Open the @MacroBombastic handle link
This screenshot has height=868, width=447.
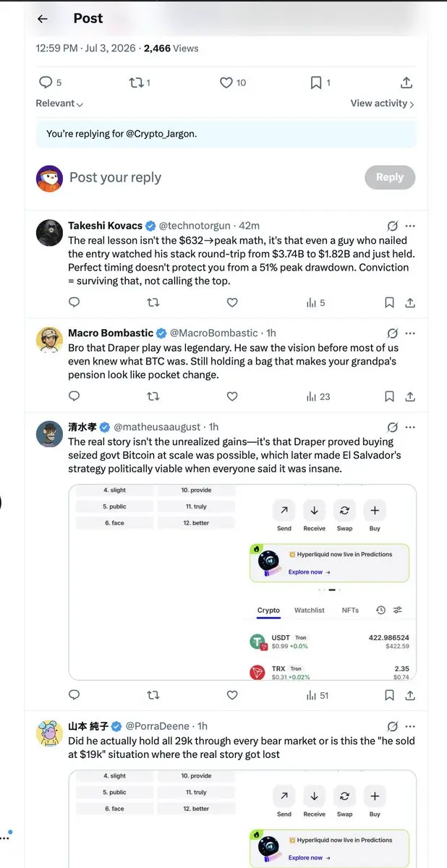point(213,333)
